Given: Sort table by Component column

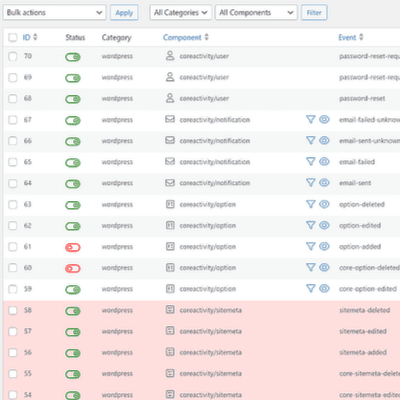Looking at the screenshot, I should (186, 37).
